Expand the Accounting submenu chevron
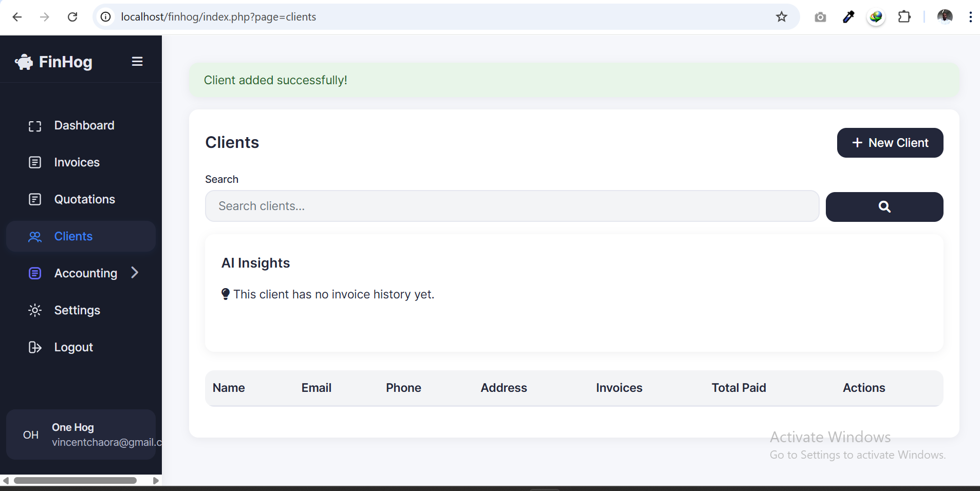This screenshot has width=980, height=491. coord(135,273)
